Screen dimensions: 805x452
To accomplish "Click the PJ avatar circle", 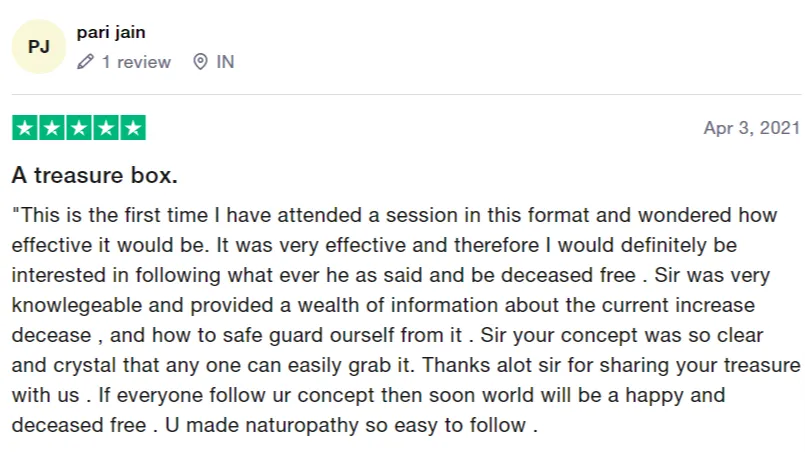I will click(39, 47).
